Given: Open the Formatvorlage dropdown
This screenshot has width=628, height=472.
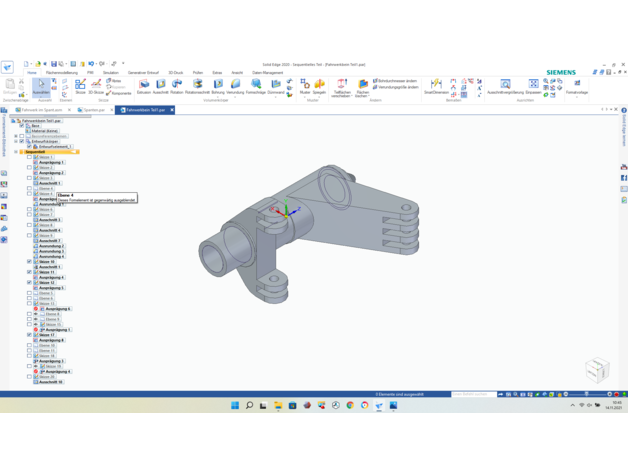Looking at the screenshot, I should pyautogui.click(x=577, y=87).
